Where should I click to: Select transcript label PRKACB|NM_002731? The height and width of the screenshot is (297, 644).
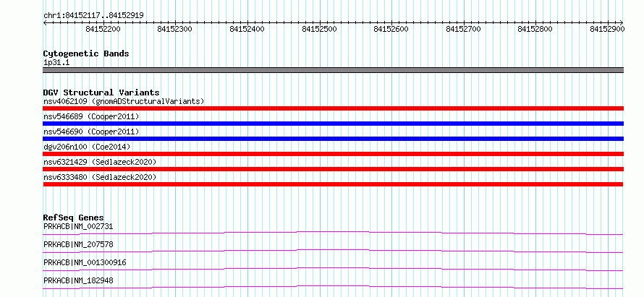coord(78,226)
